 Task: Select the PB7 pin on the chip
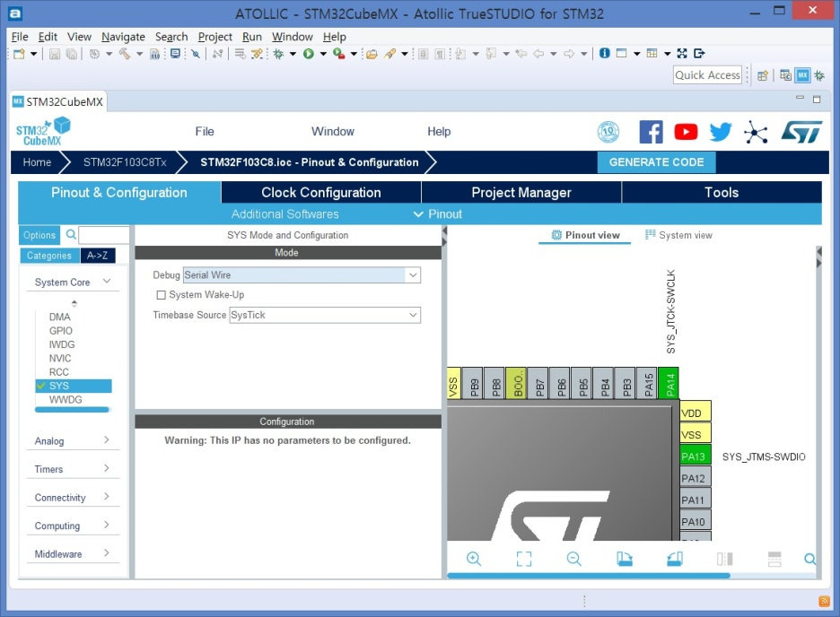(x=538, y=383)
